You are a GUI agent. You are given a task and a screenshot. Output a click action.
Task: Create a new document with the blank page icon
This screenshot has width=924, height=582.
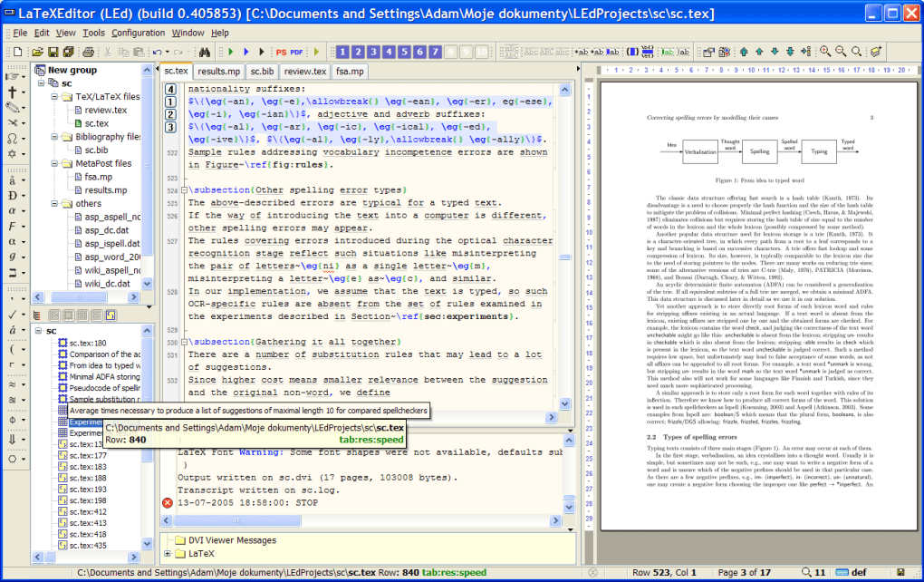18,52
